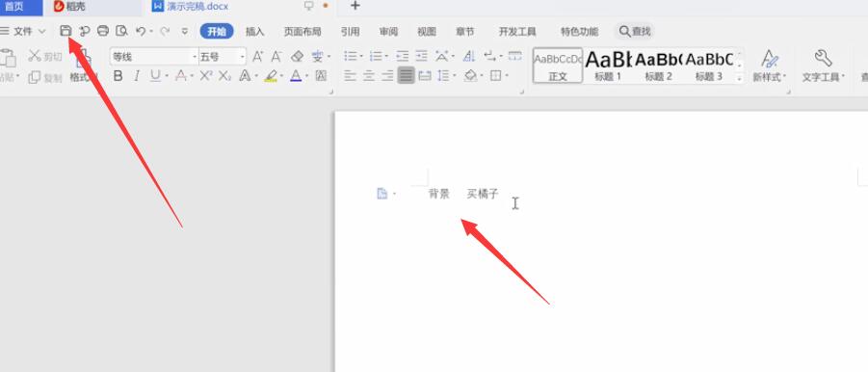Toggle strikethrough on the red A
This screenshot has width=868, height=372.
pos(180,76)
